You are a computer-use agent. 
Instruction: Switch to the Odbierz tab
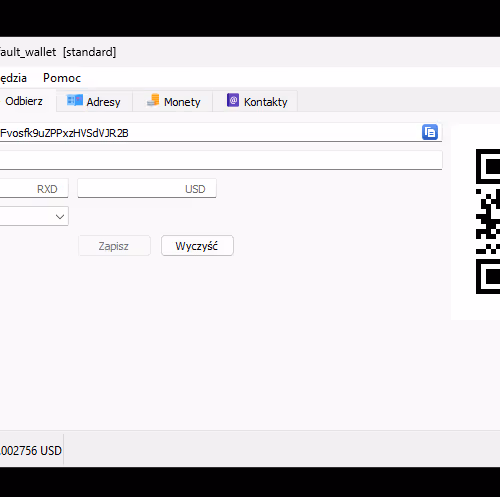pyautogui.click(x=24, y=101)
